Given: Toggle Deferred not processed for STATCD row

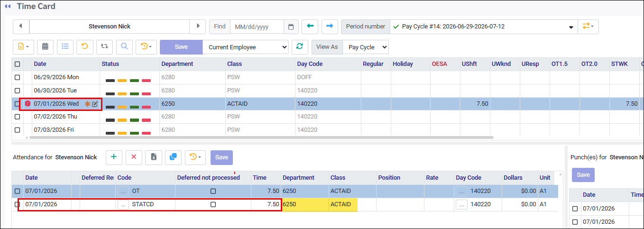Looking at the screenshot, I should (x=213, y=204).
